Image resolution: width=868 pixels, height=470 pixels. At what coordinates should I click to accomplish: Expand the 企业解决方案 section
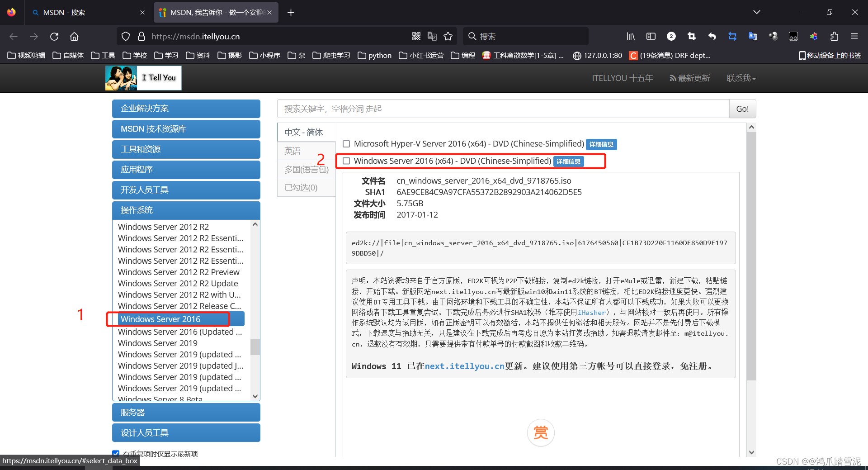[186, 109]
